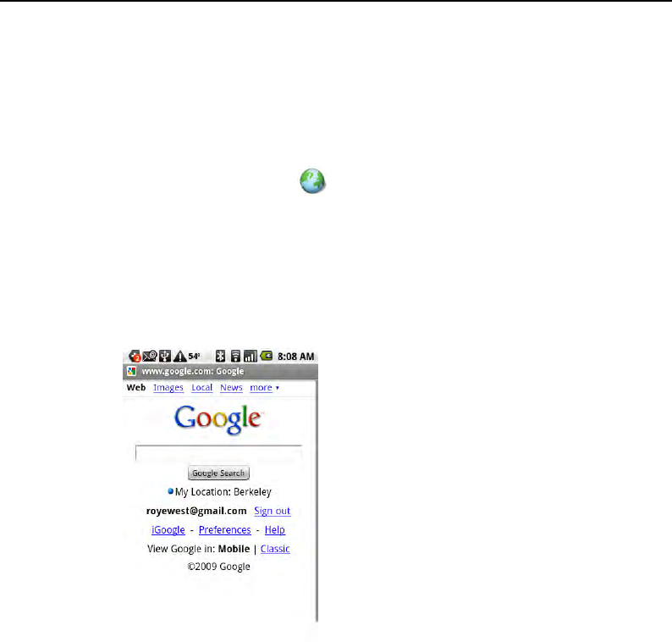Tap the Wi-Fi status icon
This screenshot has width=672, height=642.
(x=235, y=356)
